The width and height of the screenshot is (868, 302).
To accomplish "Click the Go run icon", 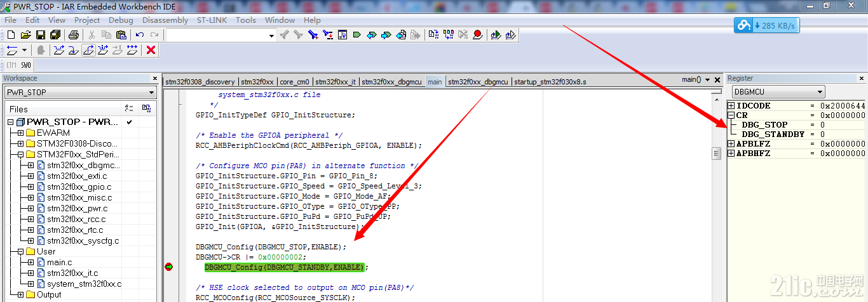I will pyautogui.click(x=132, y=50).
